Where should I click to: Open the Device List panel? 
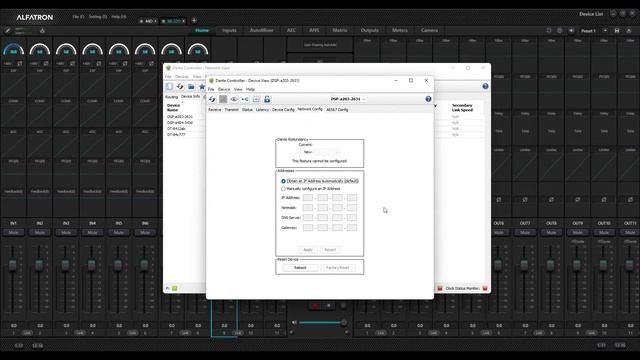point(591,14)
